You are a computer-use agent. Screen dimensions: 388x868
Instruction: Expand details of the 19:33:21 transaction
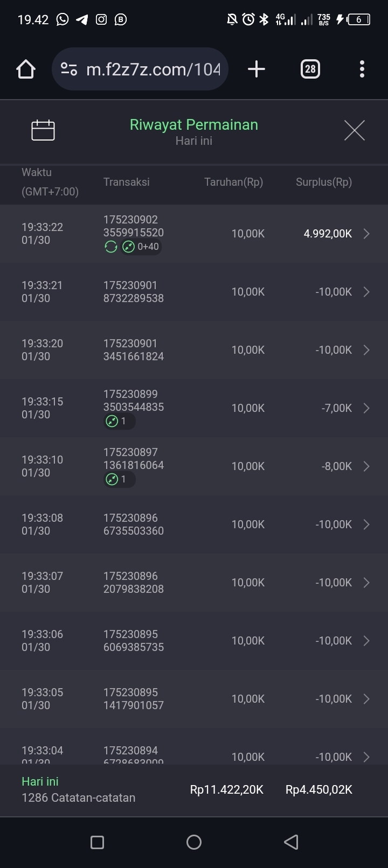click(366, 292)
